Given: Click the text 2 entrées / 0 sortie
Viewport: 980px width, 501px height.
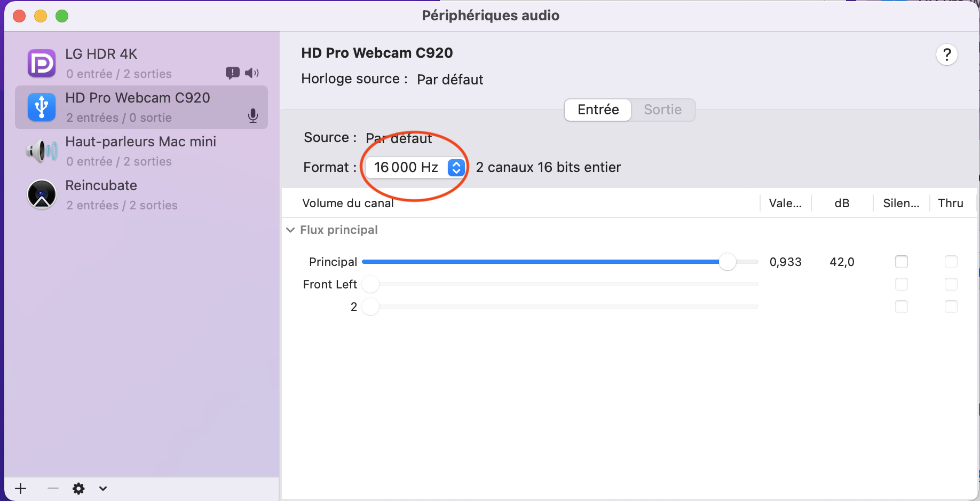Looking at the screenshot, I should (119, 118).
